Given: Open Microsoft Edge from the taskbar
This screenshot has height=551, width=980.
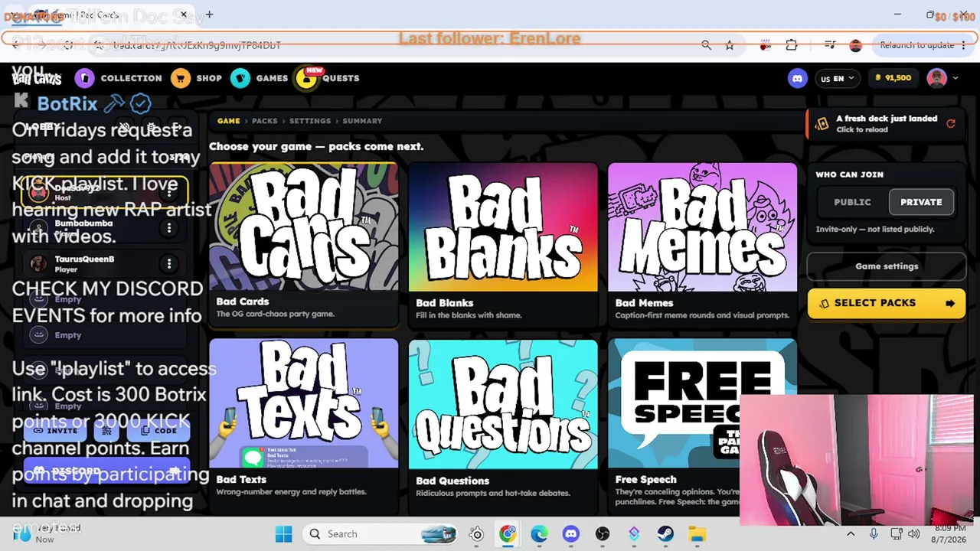Looking at the screenshot, I should pyautogui.click(x=539, y=533).
